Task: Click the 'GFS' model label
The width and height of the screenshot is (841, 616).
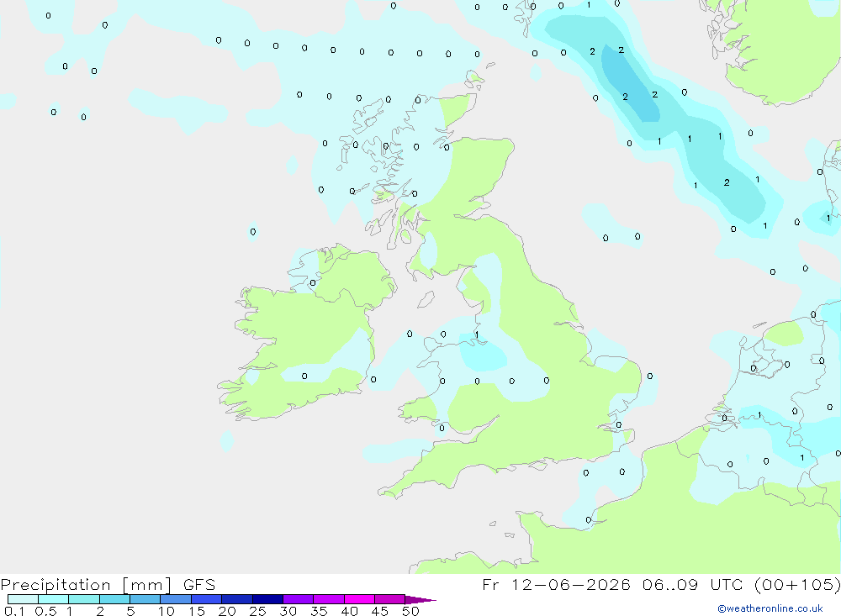Action: [199, 584]
